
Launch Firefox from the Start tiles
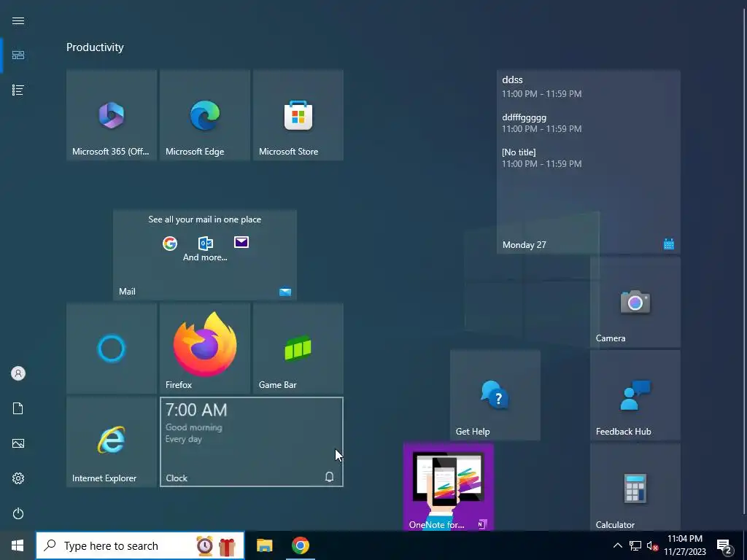[x=205, y=349]
